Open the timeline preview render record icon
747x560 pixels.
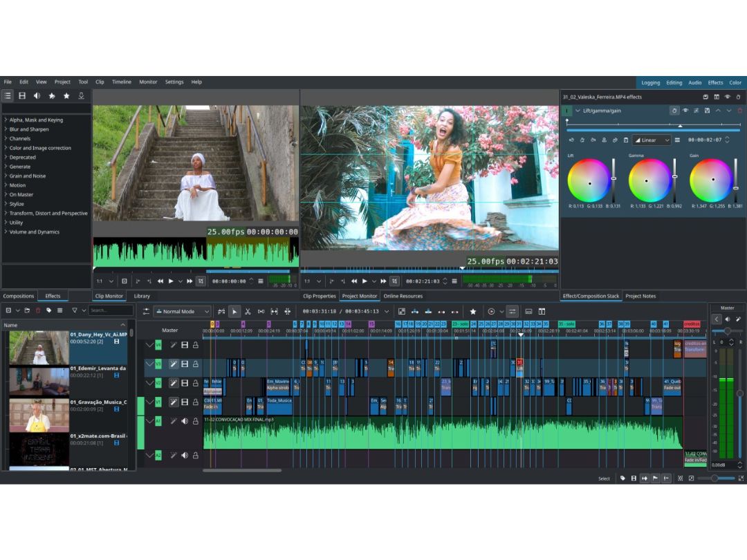coord(491,311)
